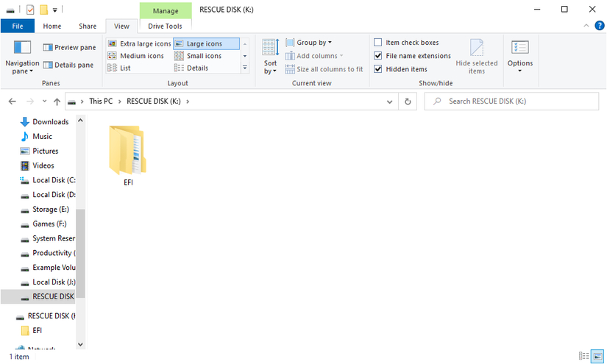607x364 pixels.
Task: Select Large icons layout
Action: pos(206,43)
